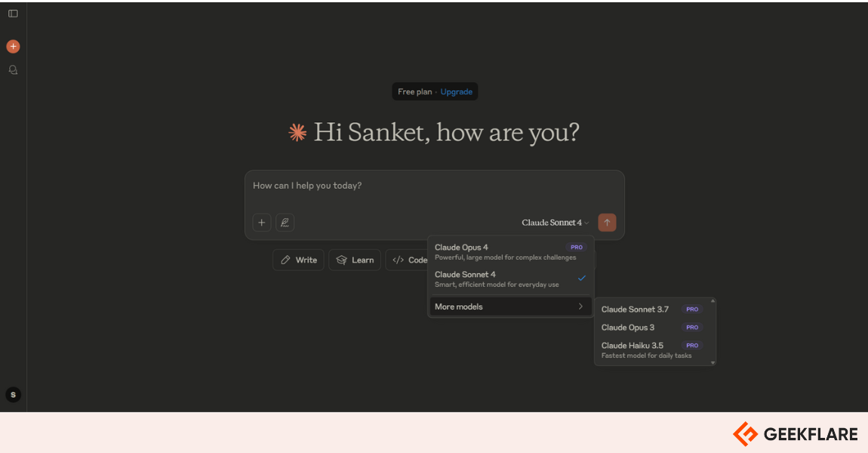Send the message with arrow button
Viewport: 868px width, 453px height.
(x=608, y=223)
